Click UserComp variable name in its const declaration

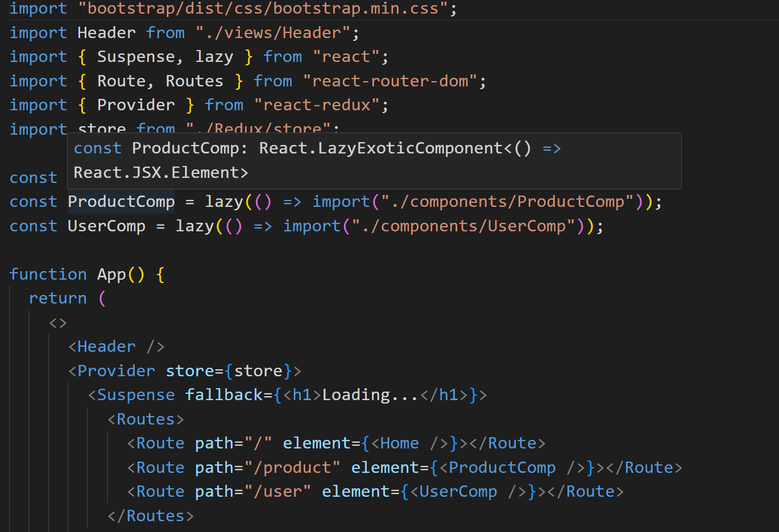(106, 226)
